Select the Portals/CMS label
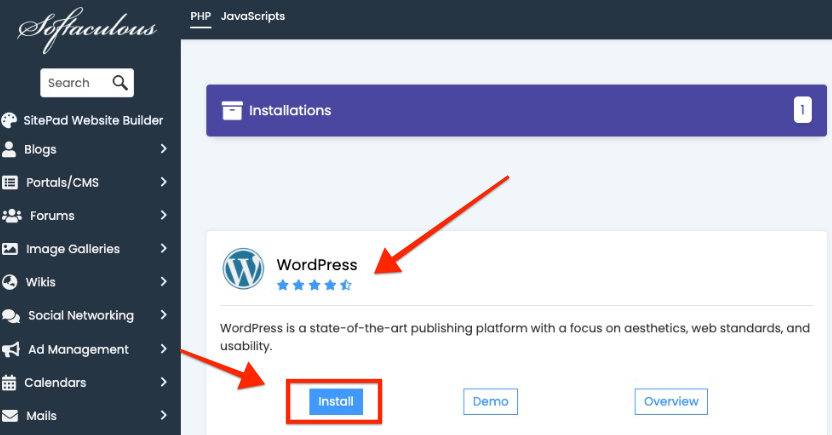 (62, 182)
